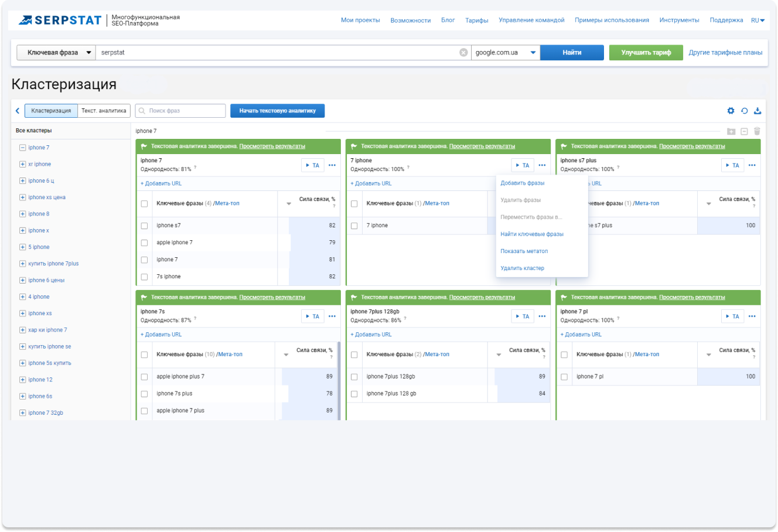Click the trash icon above cluster cards
This screenshot has width=778, height=532.
pyautogui.click(x=757, y=131)
